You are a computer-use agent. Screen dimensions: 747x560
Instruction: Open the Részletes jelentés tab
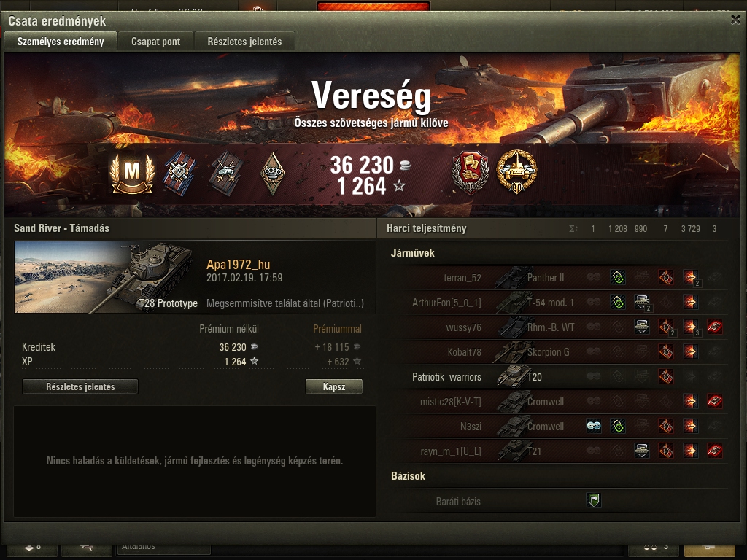click(x=244, y=42)
